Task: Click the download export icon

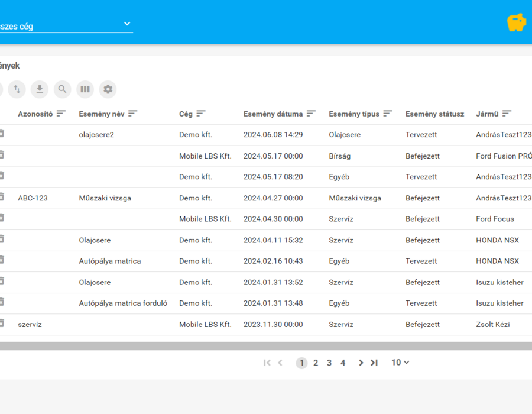Action: [40, 89]
